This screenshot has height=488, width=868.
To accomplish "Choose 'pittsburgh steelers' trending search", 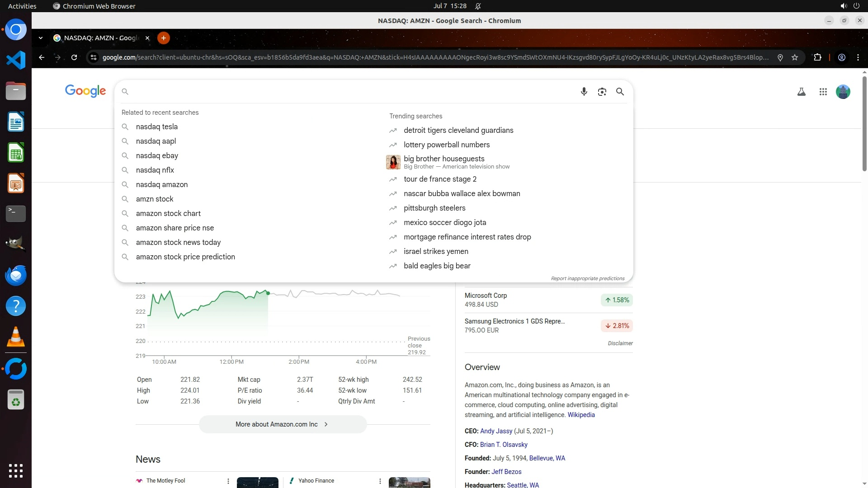I will (x=434, y=208).
